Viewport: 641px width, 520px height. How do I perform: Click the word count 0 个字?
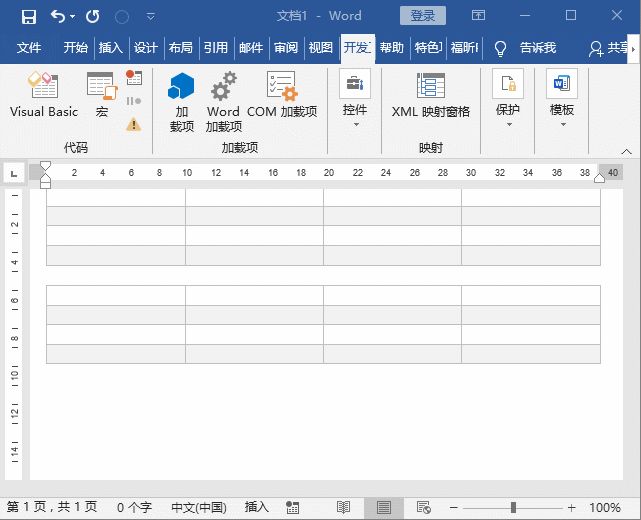pyautogui.click(x=134, y=507)
